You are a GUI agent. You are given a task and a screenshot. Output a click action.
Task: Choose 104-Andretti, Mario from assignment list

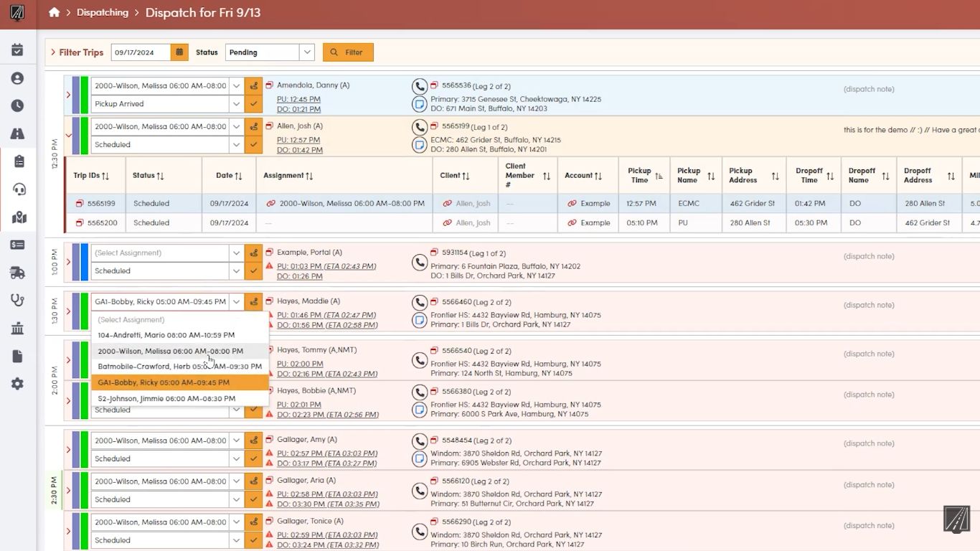point(179,335)
